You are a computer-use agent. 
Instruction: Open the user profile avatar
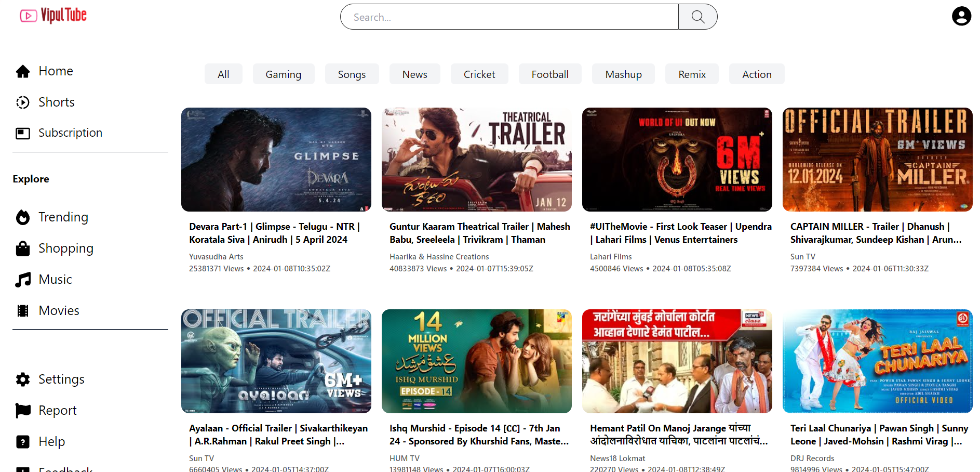961,16
